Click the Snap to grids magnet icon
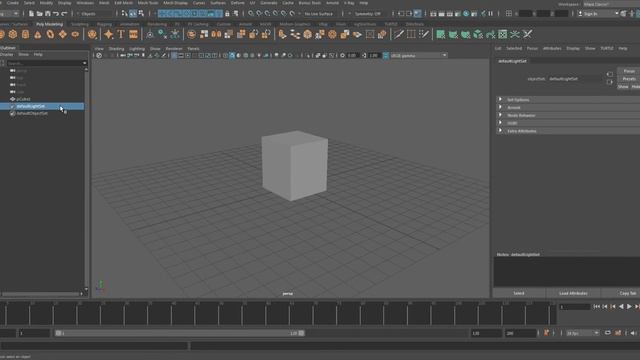This screenshot has width=640, height=360. coord(251,13)
